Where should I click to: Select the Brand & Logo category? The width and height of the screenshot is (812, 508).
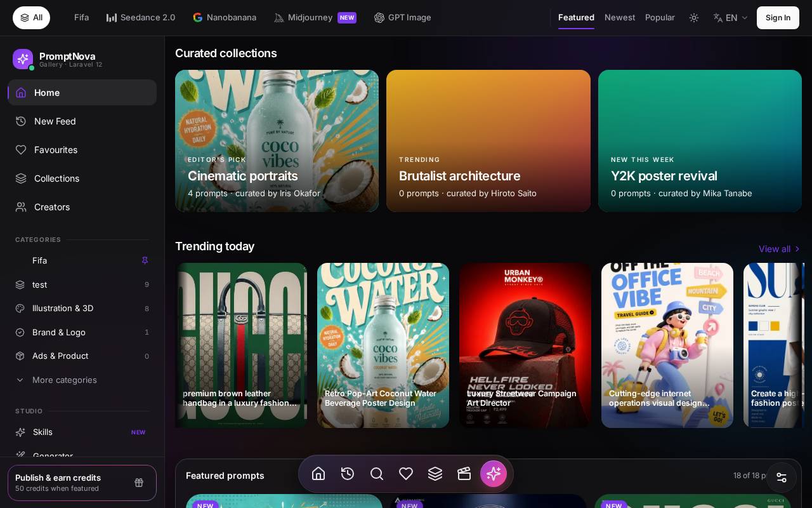(x=82, y=332)
